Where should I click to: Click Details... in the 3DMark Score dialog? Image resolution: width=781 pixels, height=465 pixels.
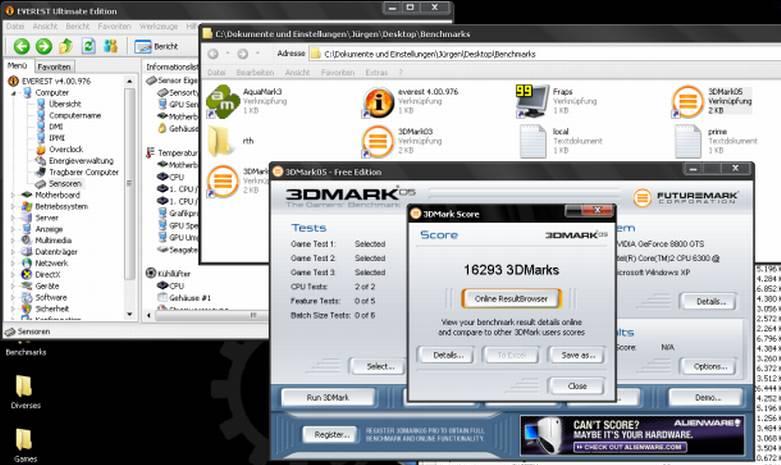[x=448, y=355]
